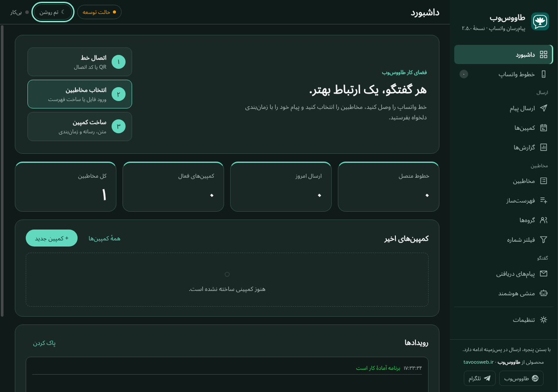Image resolution: width=558 pixels, height=392 pixels.
Task: Click the فضای کار طاووس‌وب label
Action: 405,72
